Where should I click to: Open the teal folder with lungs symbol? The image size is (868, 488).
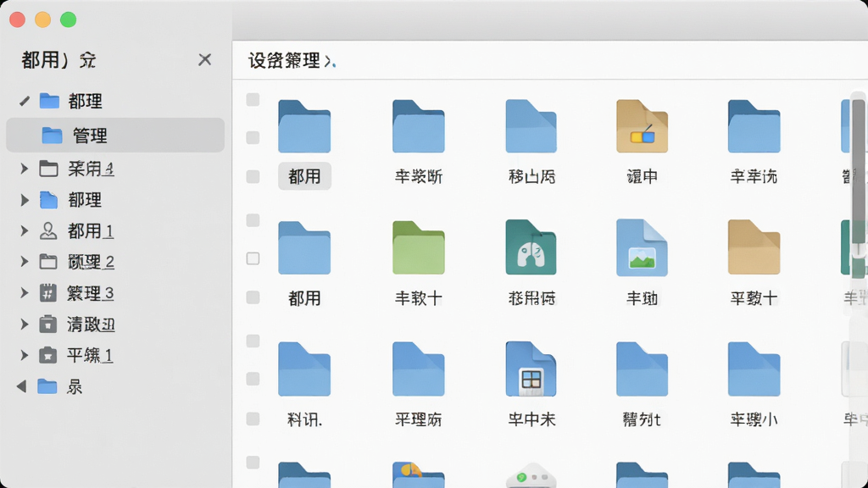[531, 247]
